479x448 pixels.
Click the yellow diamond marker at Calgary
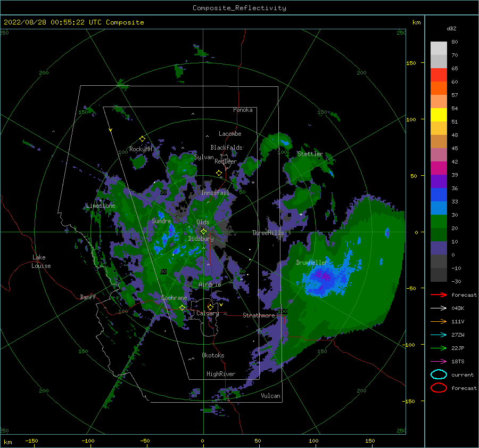tap(210, 307)
